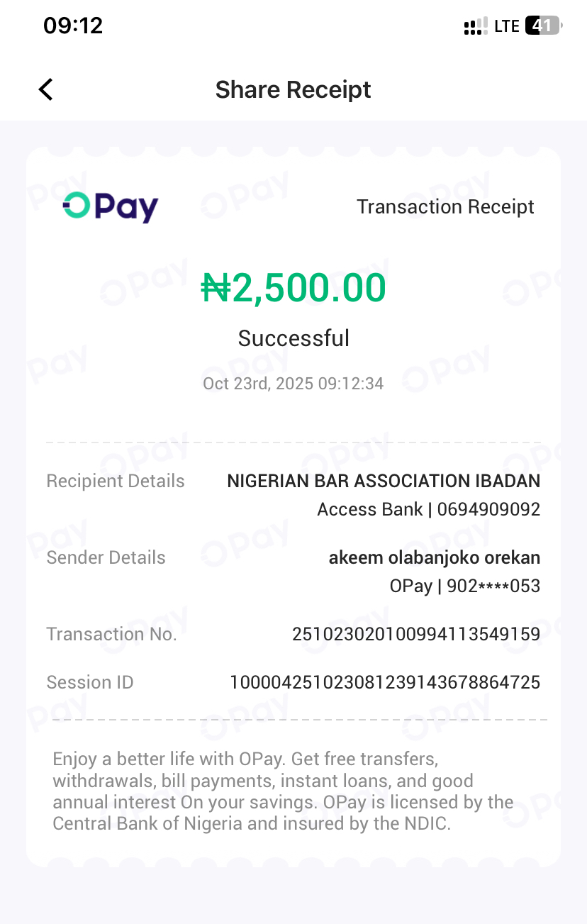The width and height of the screenshot is (587, 924).
Task: Tap the LTE network indicator
Action: pyautogui.click(x=507, y=26)
